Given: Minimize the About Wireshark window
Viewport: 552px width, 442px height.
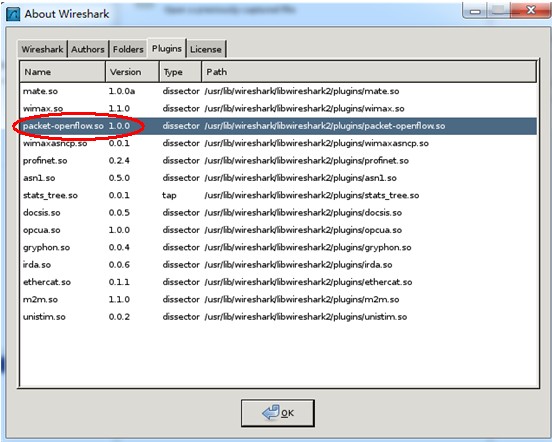Looking at the screenshot, I should [475, 11].
